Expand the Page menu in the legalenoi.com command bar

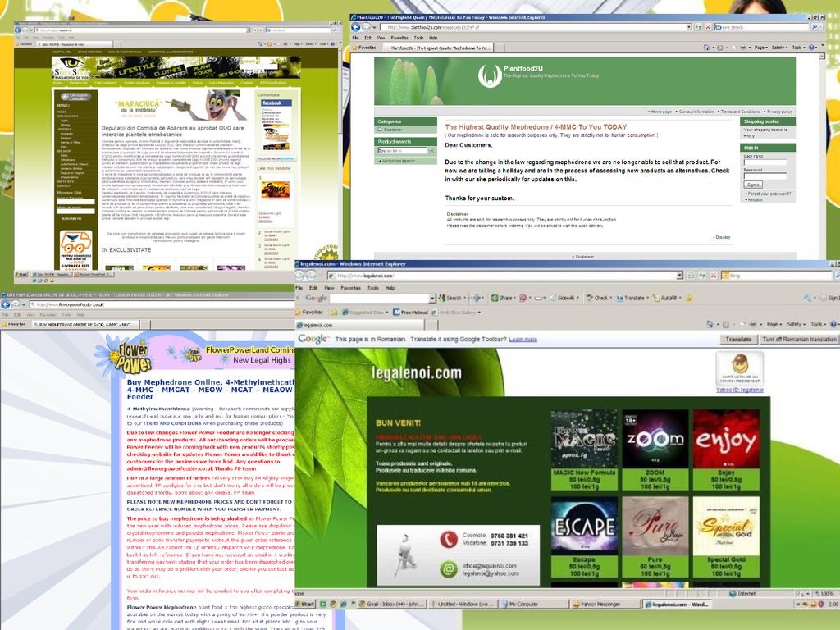pos(774,324)
